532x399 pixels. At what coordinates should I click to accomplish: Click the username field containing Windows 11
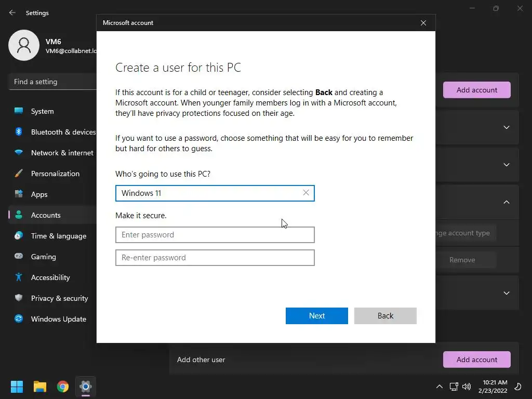(215, 193)
